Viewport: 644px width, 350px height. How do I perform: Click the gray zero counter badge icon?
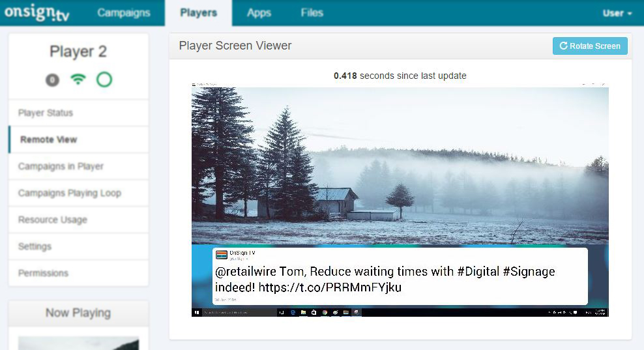52,80
